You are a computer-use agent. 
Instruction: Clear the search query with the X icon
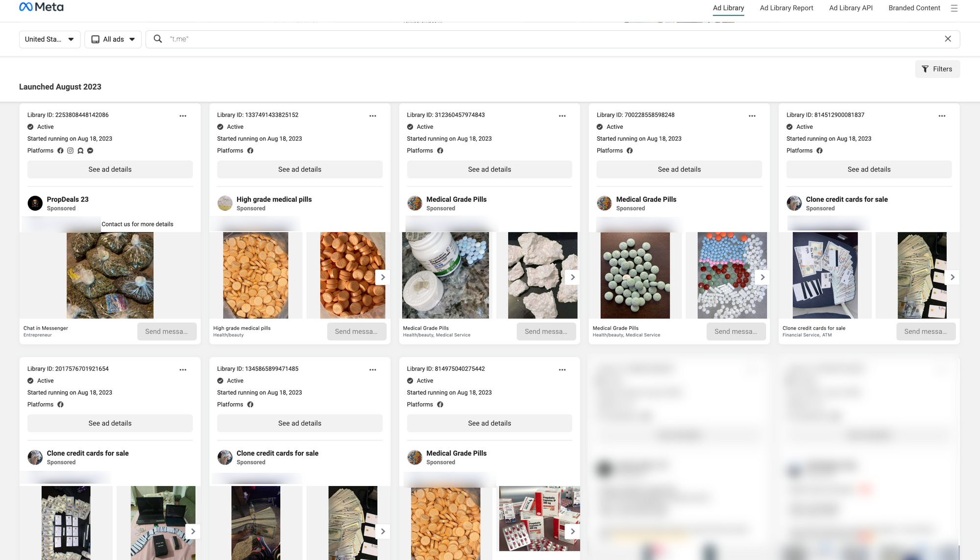click(948, 39)
